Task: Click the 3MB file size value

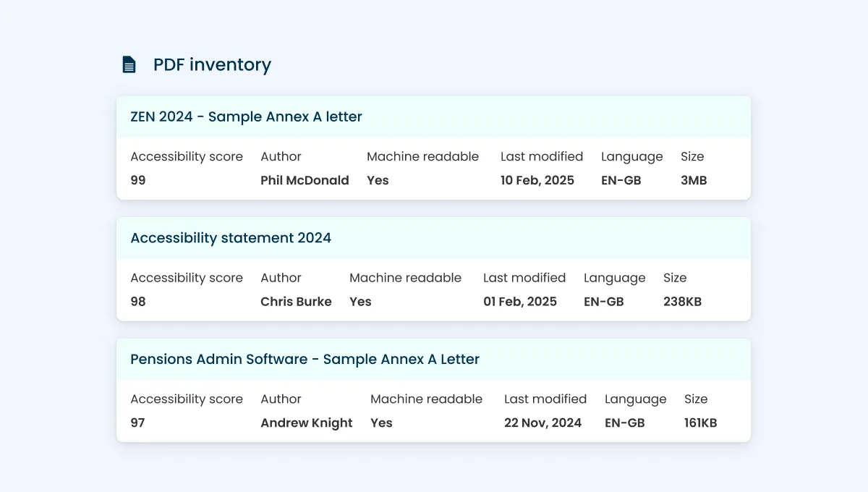Action: pos(693,180)
